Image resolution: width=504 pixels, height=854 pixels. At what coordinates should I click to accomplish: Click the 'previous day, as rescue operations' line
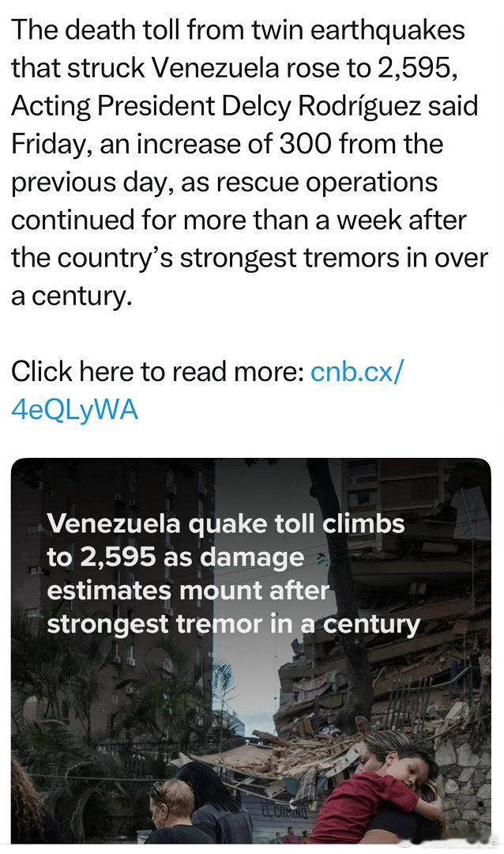click(x=224, y=183)
